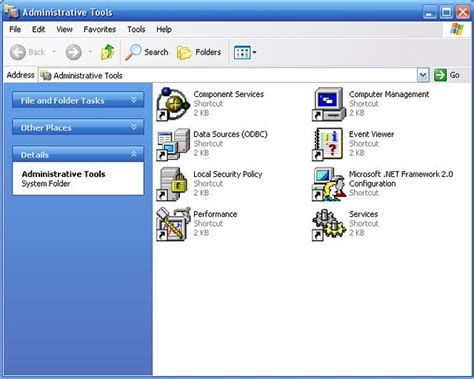This screenshot has width=474, height=379.
Task: Open the Forward history dropdown arrow
Action: click(90, 52)
